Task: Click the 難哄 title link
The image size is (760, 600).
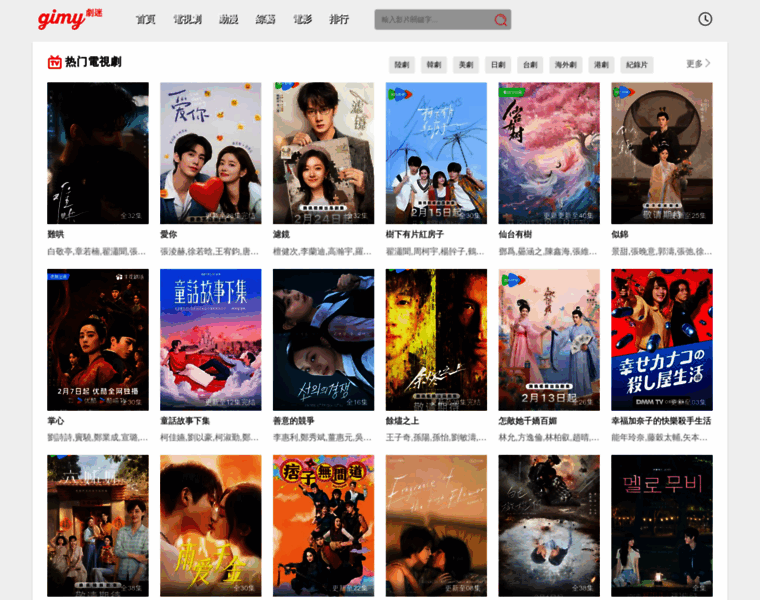Action: click(55, 235)
